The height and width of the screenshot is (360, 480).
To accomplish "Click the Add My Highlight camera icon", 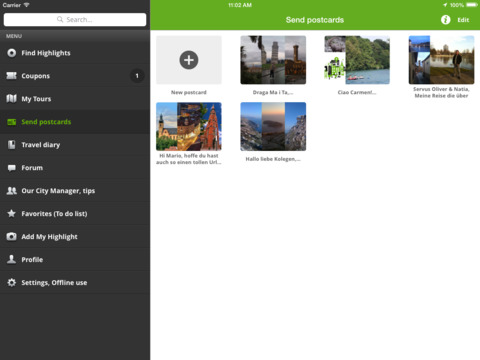I will click(x=12, y=236).
